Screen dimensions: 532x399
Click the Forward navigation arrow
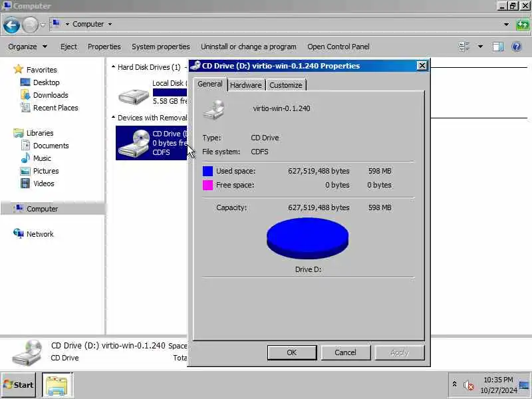click(30, 25)
